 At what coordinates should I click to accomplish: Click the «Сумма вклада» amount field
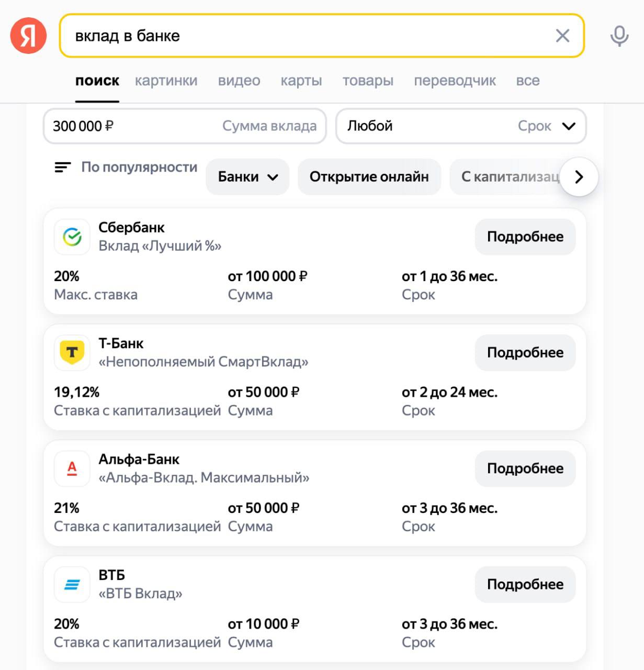184,126
